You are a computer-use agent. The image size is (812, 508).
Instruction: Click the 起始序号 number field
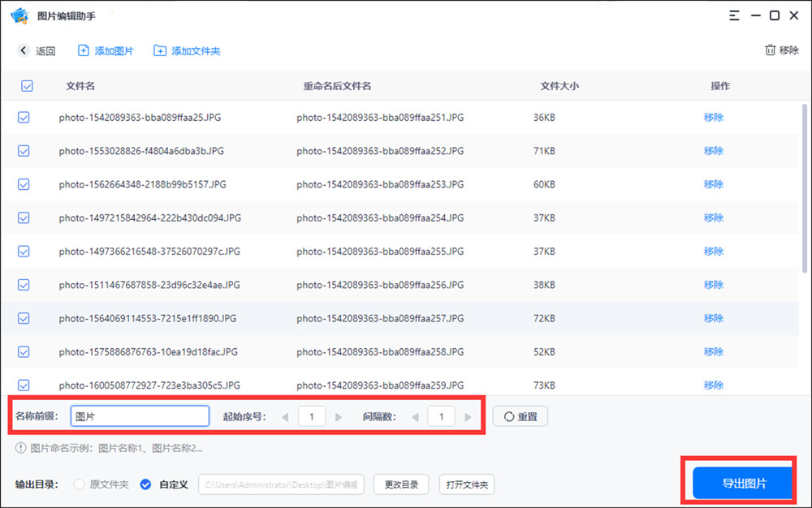point(312,416)
